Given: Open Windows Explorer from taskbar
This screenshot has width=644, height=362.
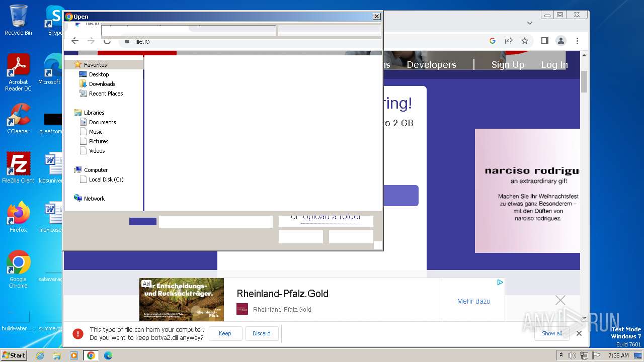Looking at the screenshot, I should pos(57,355).
